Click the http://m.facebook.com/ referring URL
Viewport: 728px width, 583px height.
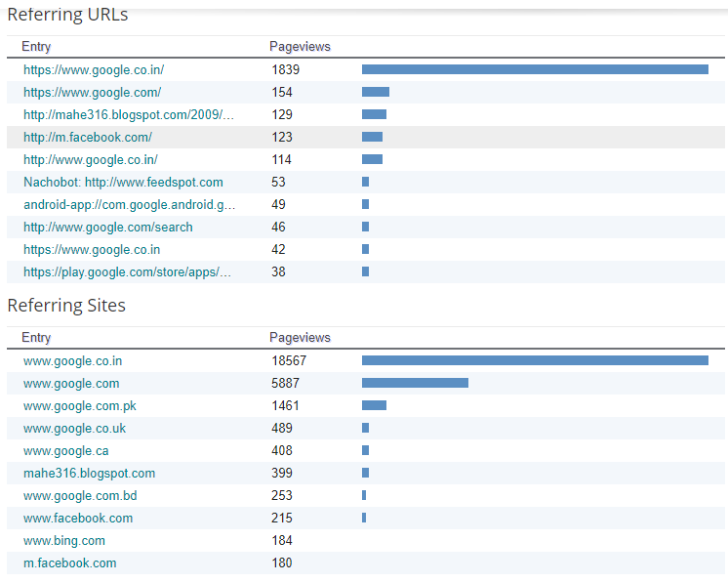pyautogui.click(x=88, y=137)
